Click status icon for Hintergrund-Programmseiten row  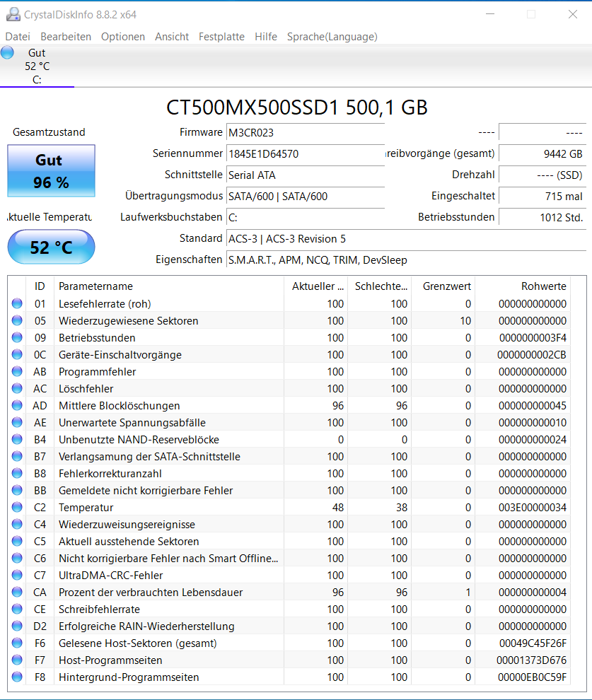[x=17, y=677]
